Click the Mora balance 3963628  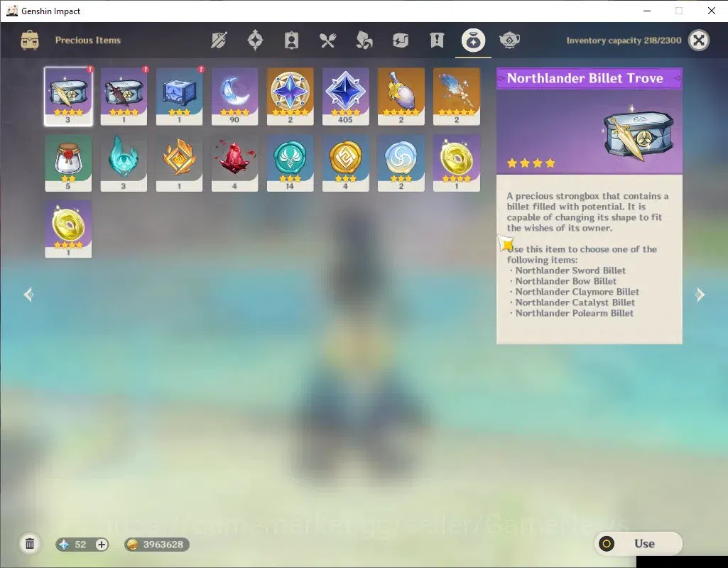click(157, 545)
